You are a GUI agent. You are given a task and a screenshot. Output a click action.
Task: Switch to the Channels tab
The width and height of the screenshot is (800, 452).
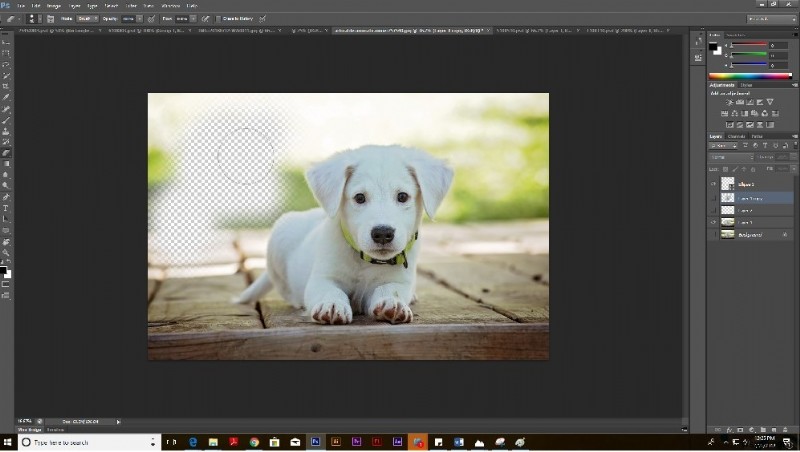(736, 136)
